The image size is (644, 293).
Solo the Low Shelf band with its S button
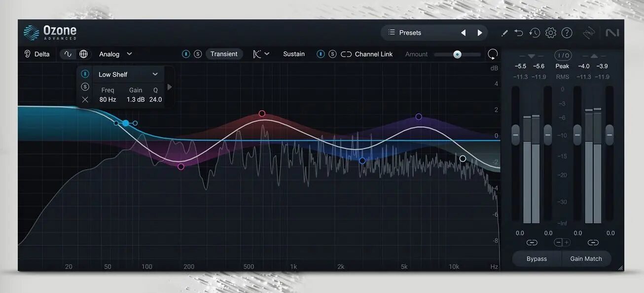(x=84, y=86)
